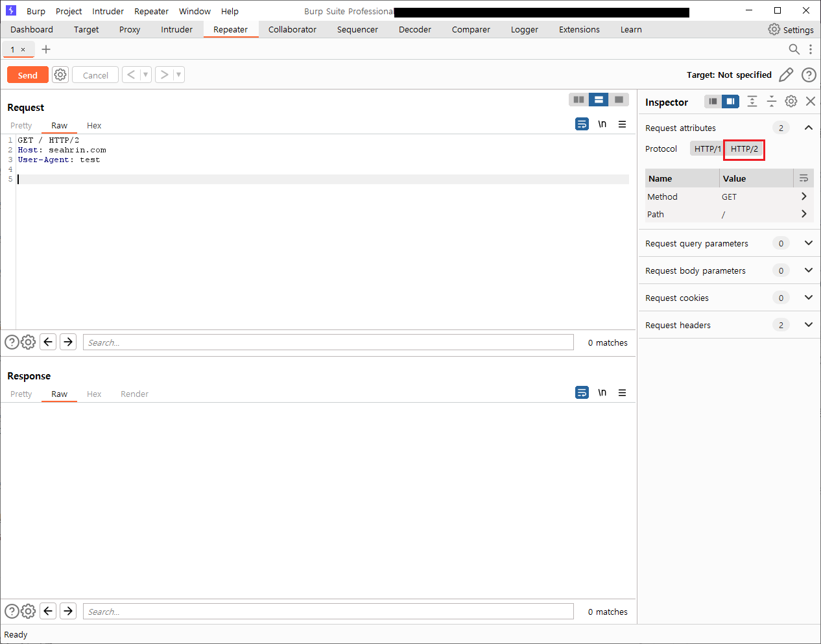Expand Request query parameters section
This screenshot has width=821, height=644.
pyautogui.click(x=809, y=243)
